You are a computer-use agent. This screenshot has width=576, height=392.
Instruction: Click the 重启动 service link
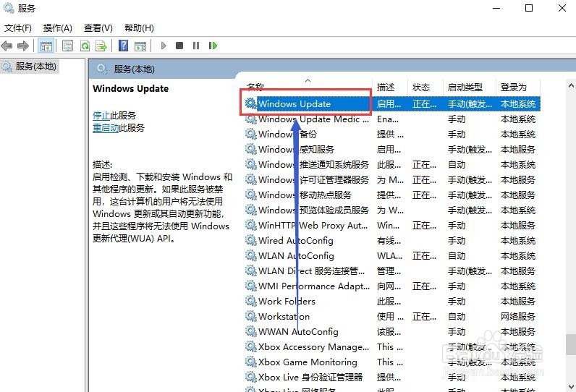(x=106, y=128)
